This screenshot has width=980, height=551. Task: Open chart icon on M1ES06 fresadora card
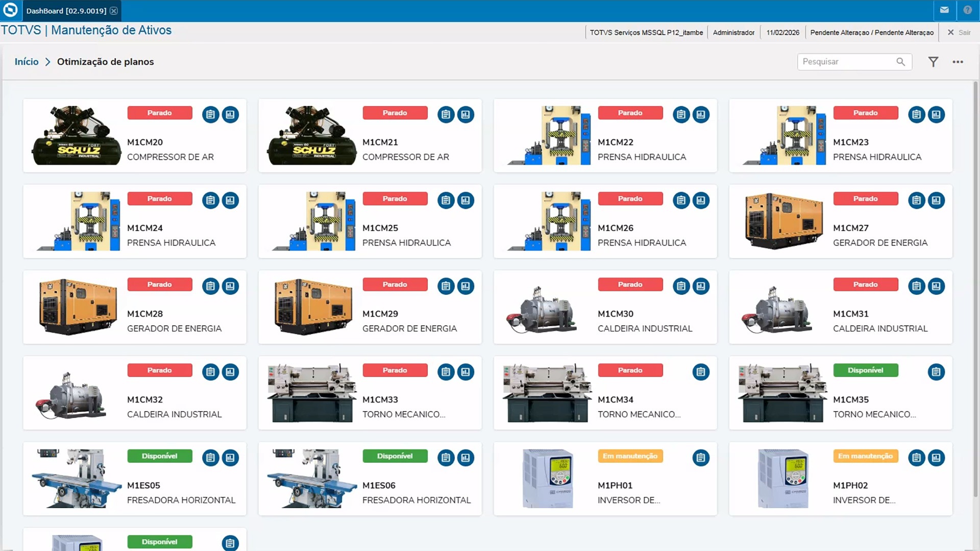[465, 458]
